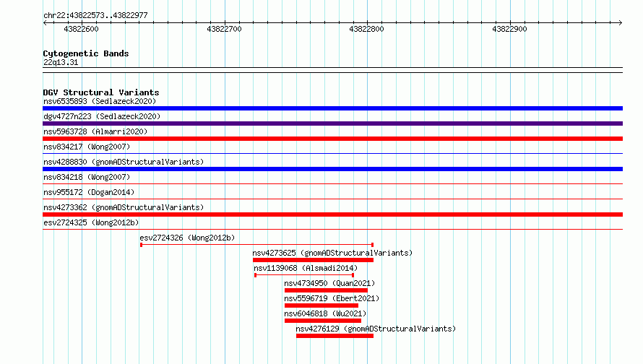Click ruler position 43822700
643x364 pixels.
(x=224, y=29)
